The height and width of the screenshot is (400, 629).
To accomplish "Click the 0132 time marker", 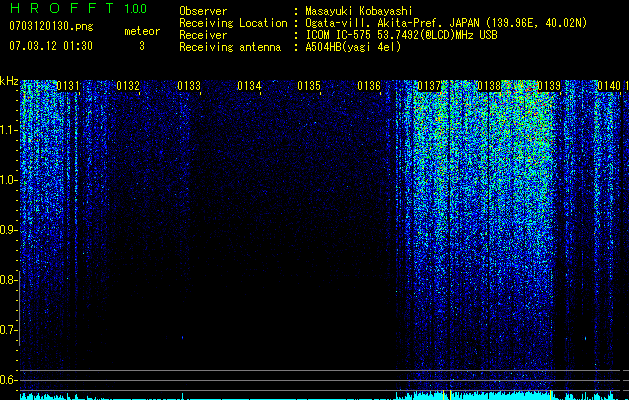I will tap(128, 86).
